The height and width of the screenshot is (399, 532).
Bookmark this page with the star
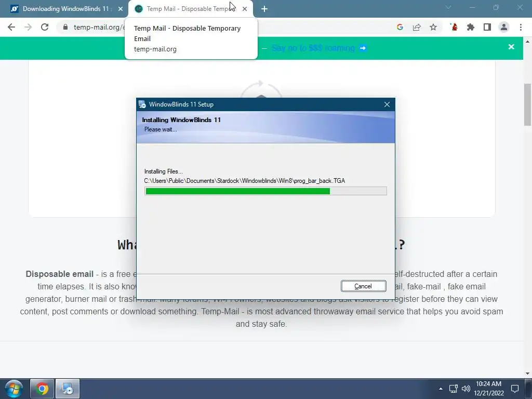tap(433, 27)
